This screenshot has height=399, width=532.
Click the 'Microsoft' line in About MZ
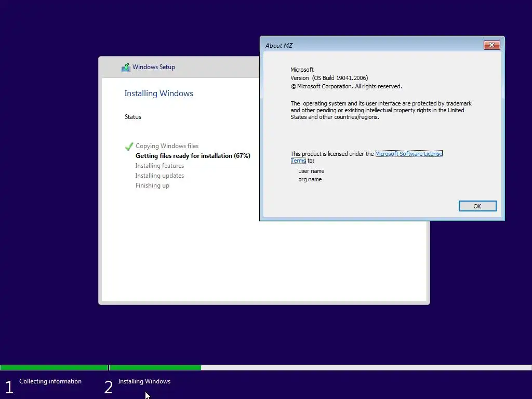(x=302, y=70)
